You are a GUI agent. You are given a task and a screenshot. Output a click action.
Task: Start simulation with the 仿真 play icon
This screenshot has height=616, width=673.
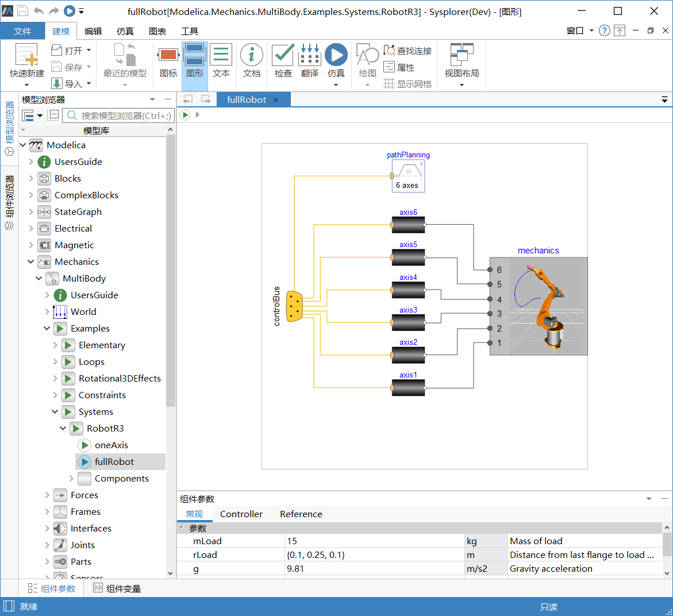336,56
